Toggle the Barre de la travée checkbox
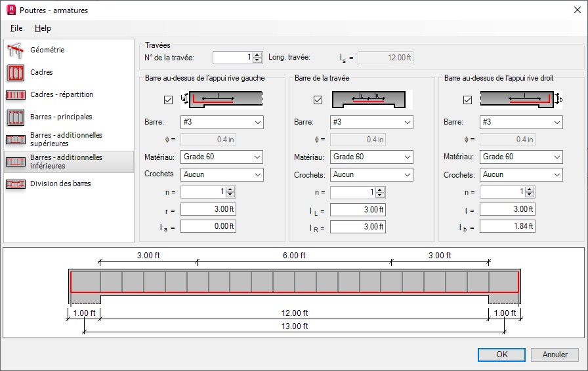Screen dimensions: 588x371 318,100
